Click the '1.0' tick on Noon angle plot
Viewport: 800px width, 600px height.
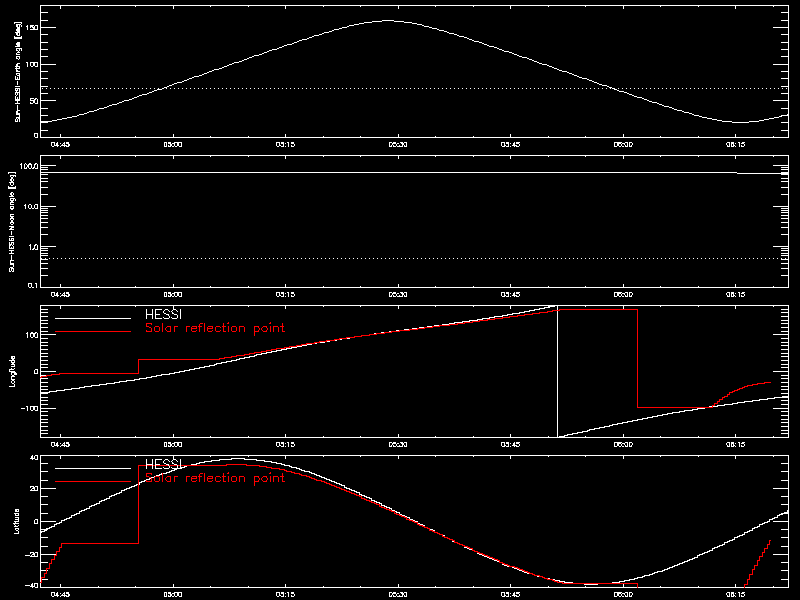point(32,247)
